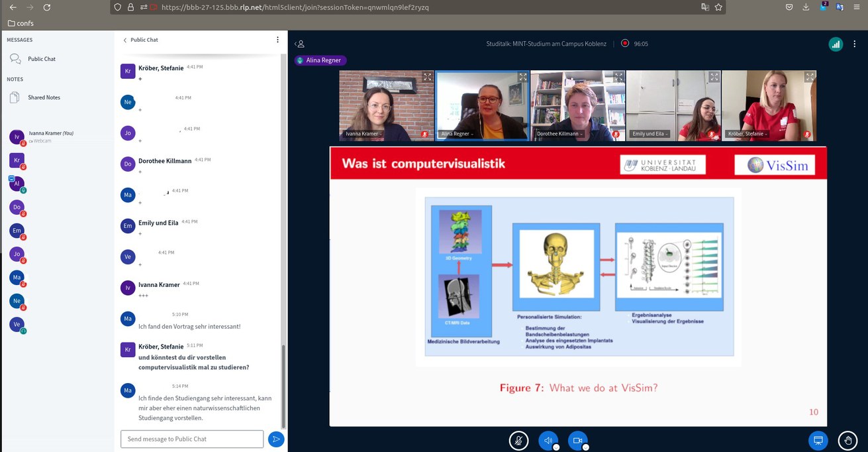The image size is (868, 452).
Task: Click the presentation slide area
Action: point(578,286)
